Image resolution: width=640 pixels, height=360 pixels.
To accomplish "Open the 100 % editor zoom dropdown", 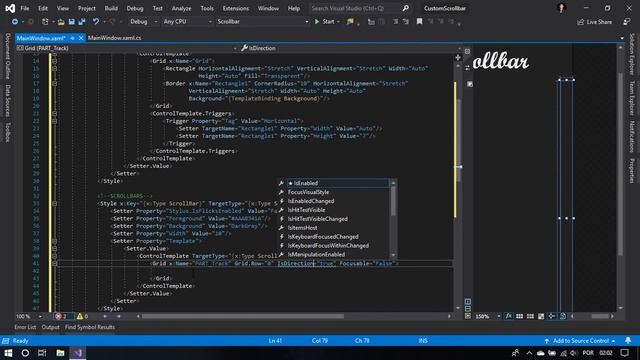I will [x=29, y=316].
